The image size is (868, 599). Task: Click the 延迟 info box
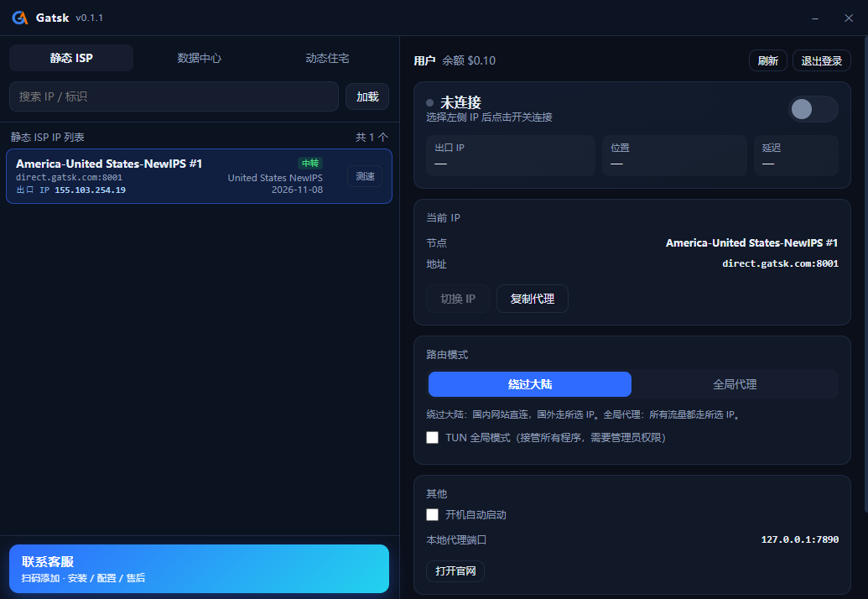click(x=796, y=155)
